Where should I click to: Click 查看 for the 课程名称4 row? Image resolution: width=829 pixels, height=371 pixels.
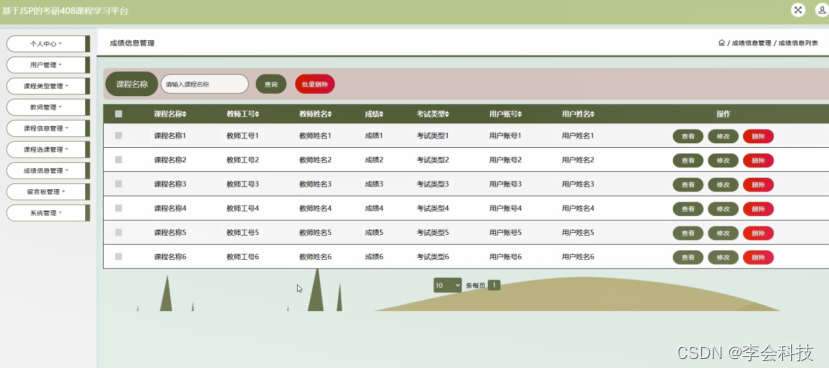coord(688,209)
